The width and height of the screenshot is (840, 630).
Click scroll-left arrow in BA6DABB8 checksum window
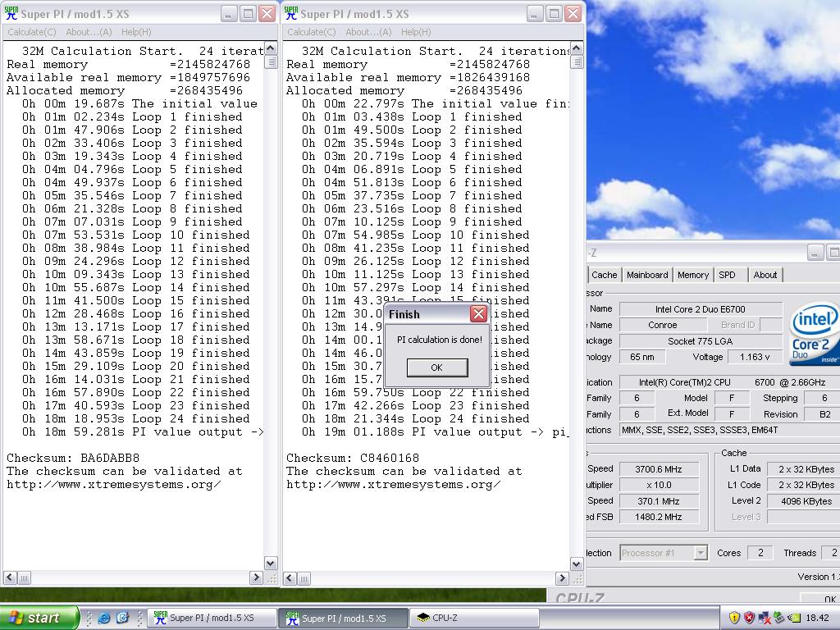point(10,577)
